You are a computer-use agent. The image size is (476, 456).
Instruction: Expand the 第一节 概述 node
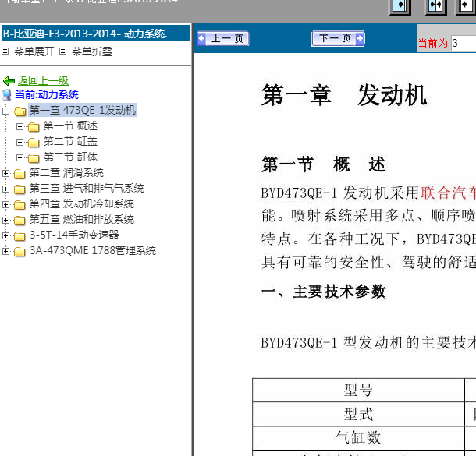[20, 126]
